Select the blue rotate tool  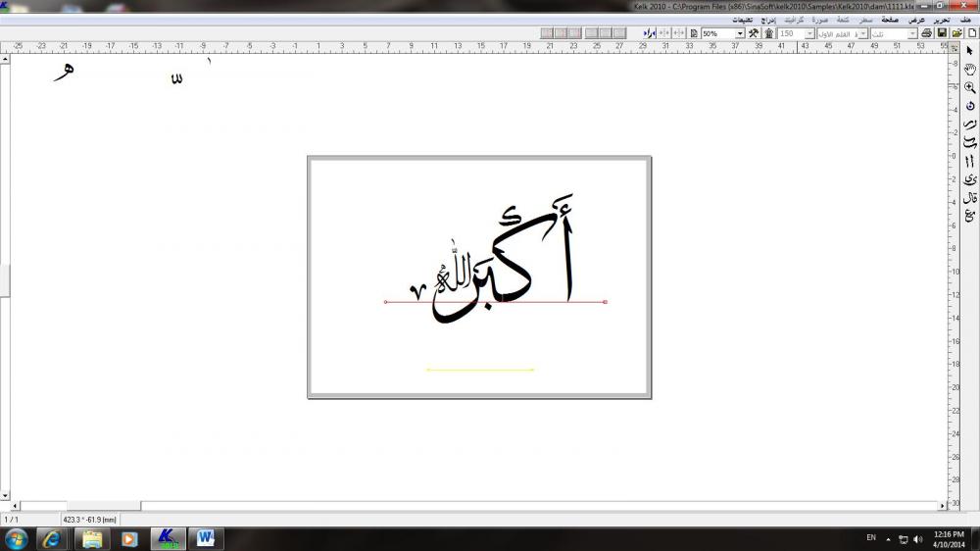(970, 106)
